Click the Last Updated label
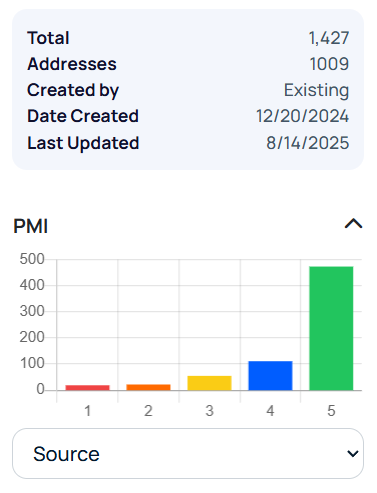 pyautogui.click(x=83, y=143)
